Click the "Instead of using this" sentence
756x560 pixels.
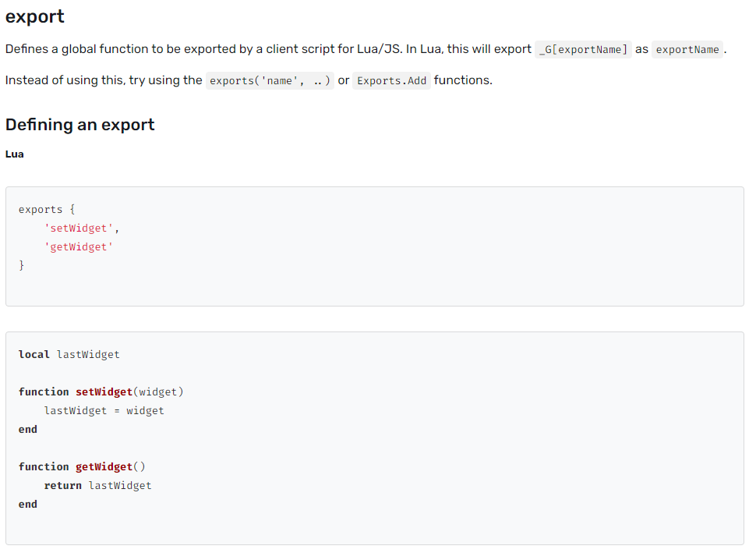[103, 80]
